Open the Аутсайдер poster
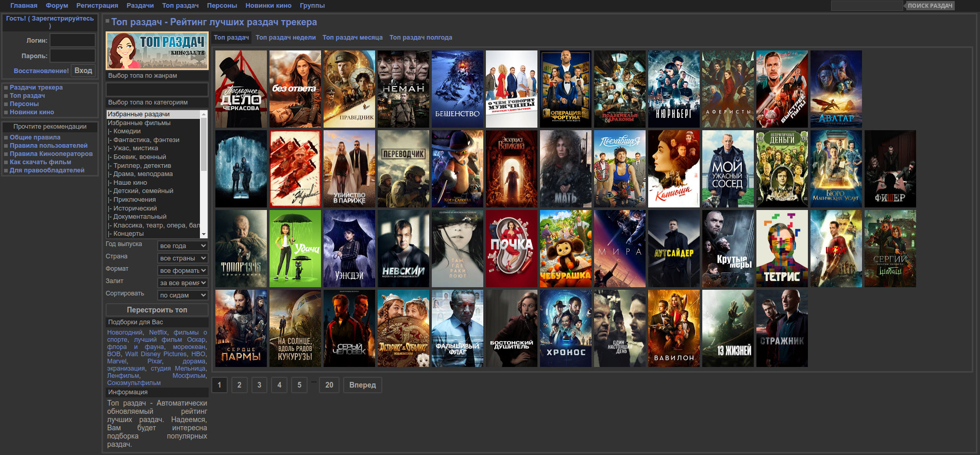 point(674,249)
